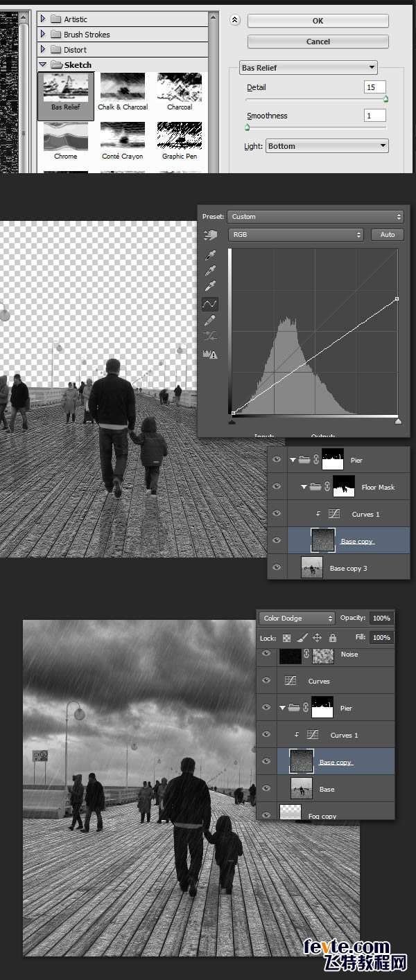This screenshot has height=980, width=416.
Task: Click the lock transparent pixels icon
Action: (x=287, y=638)
